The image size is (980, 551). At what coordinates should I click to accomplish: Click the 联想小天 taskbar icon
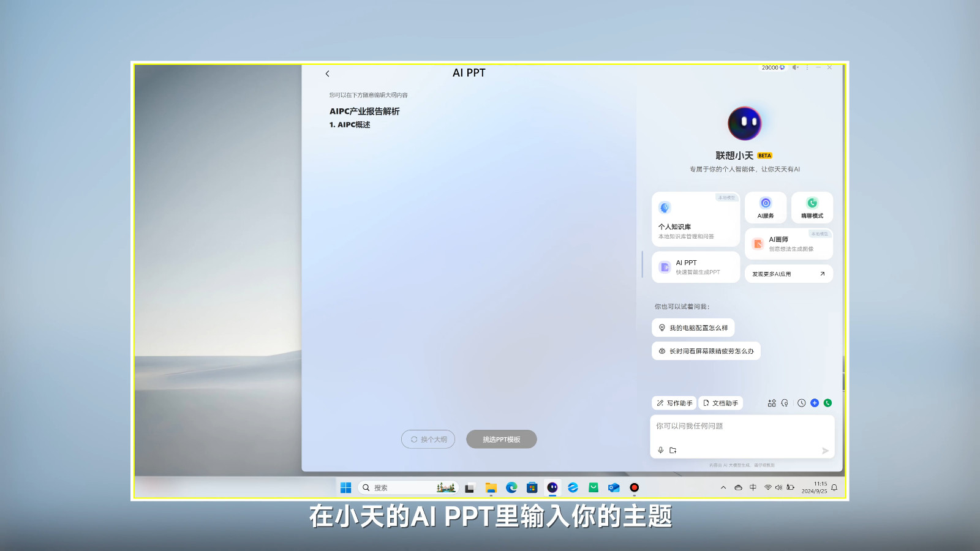coord(552,487)
